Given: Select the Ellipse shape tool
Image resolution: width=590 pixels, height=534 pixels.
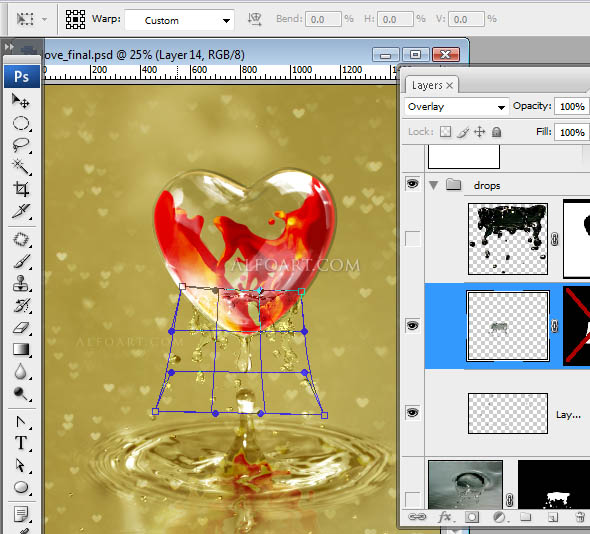Looking at the screenshot, I should (x=21, y=487).
